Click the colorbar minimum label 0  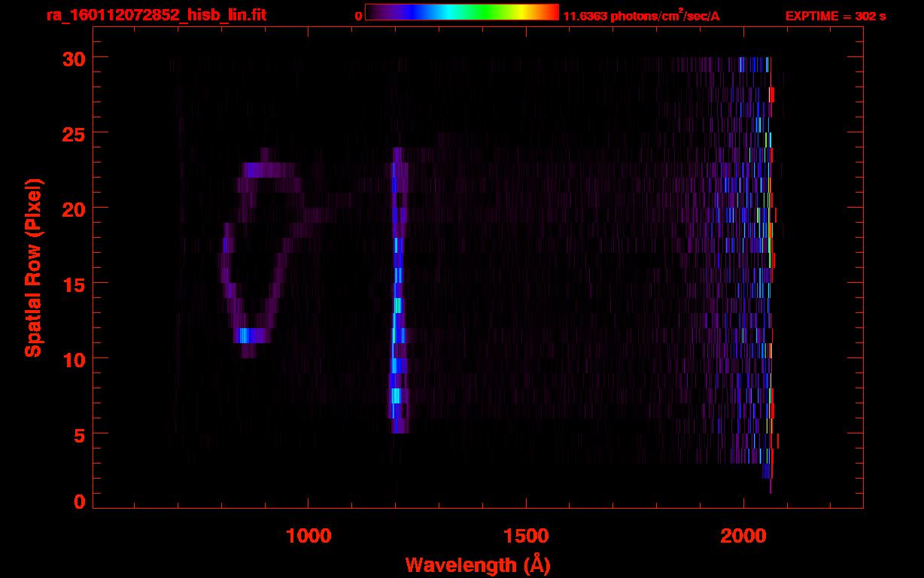pos(358,16)
